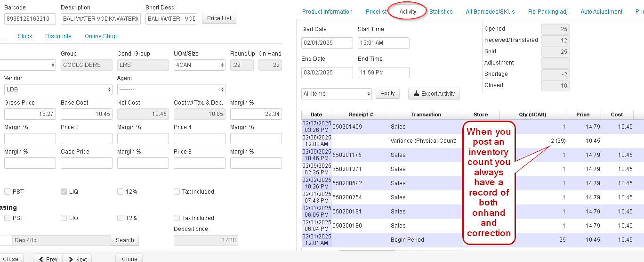644x262 pixels.
Task: Open the Statistics tab
Action: tap(441, 12)
